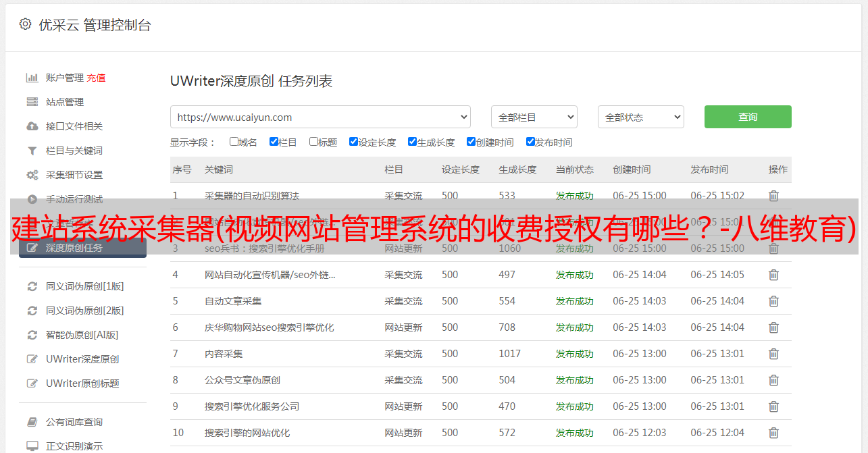The width and height of the screenshot is (868, 453).
Task: Open 手动运行测试 in the sidebar
Action: point(74,199)
